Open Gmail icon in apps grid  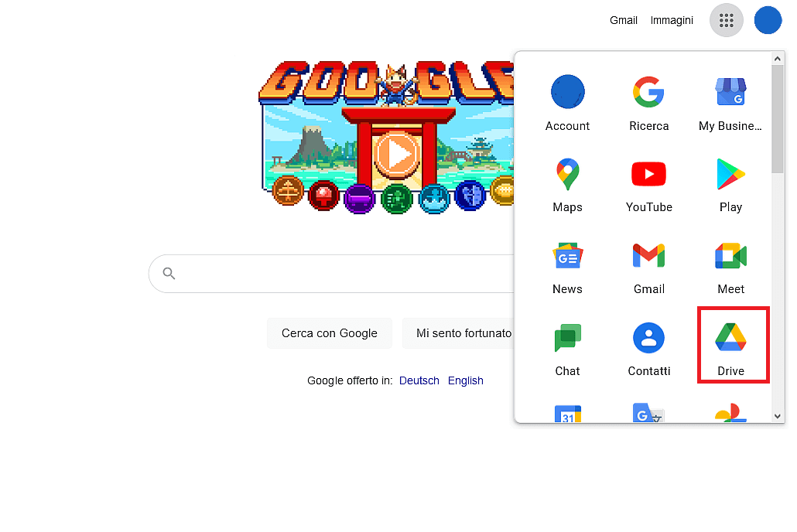point(648,267)
